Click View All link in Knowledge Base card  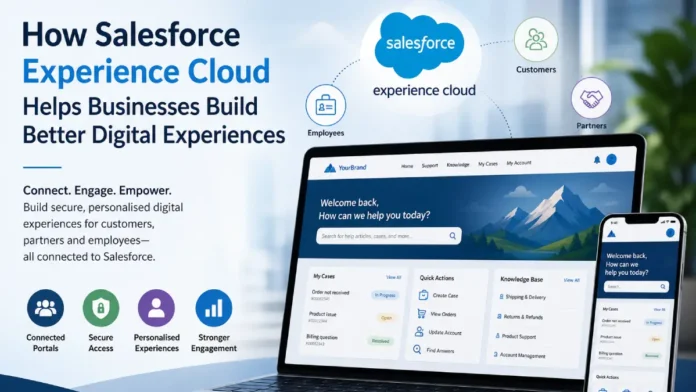coord(571,280)
